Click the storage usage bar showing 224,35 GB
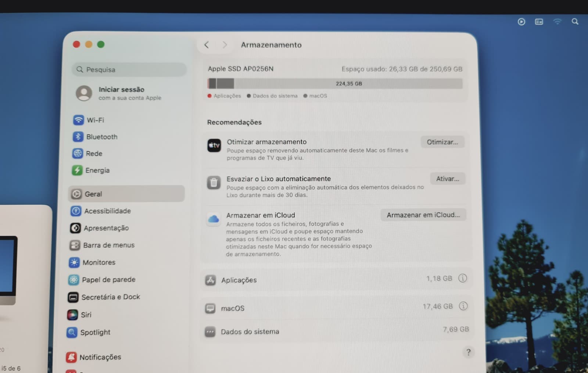 (x=335, y=83)
